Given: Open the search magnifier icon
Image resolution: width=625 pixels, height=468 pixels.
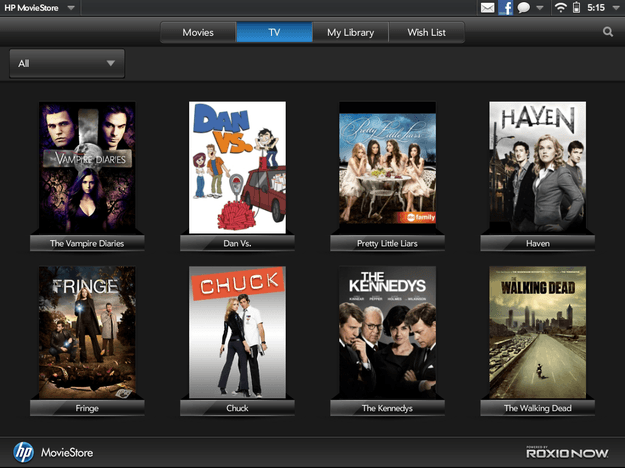Looking at the screenshot, I should coord(607,32).
